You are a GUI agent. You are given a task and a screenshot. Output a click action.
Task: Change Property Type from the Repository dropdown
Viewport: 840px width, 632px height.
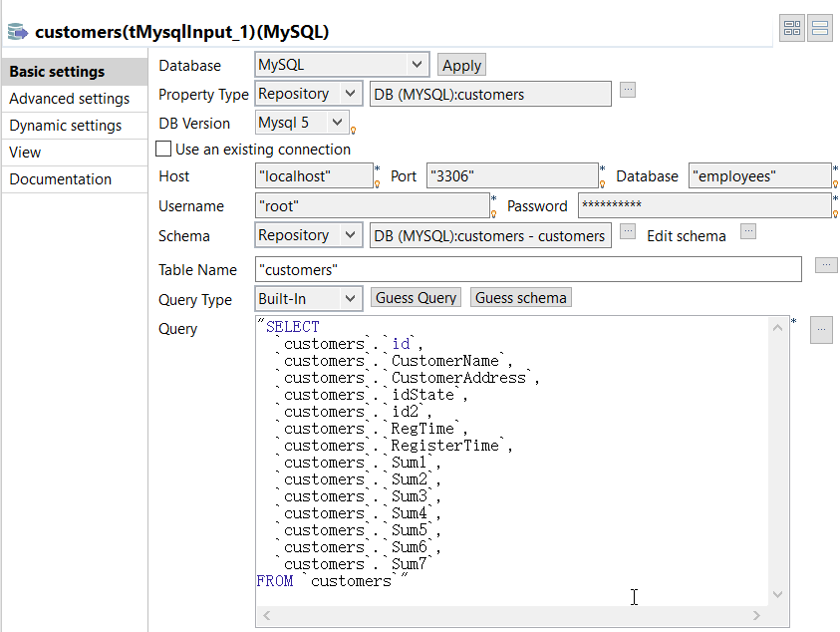click(352, 93)
